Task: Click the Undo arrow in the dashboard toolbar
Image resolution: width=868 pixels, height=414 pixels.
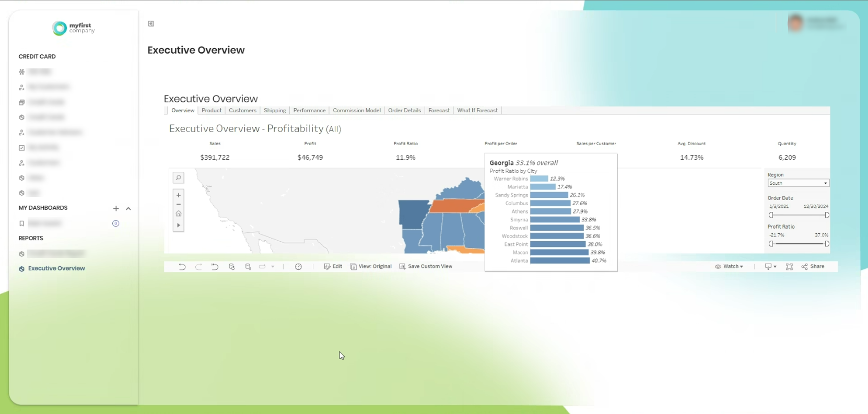Action: coord(182,267)
